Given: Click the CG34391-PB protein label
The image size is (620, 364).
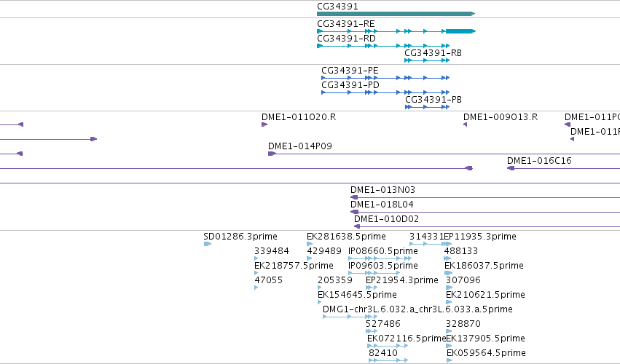Looking at the screenshot, I should 433,100.
